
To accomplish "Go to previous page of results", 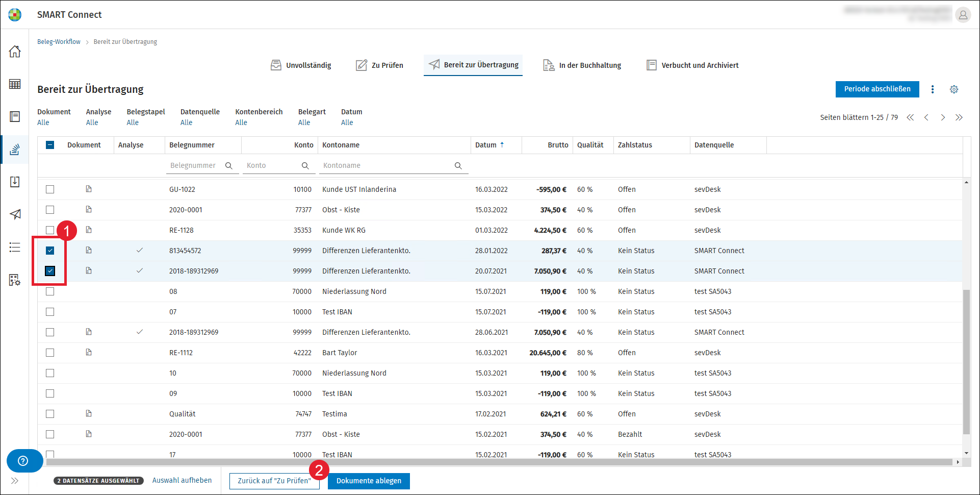I will (x=926, y=117).
